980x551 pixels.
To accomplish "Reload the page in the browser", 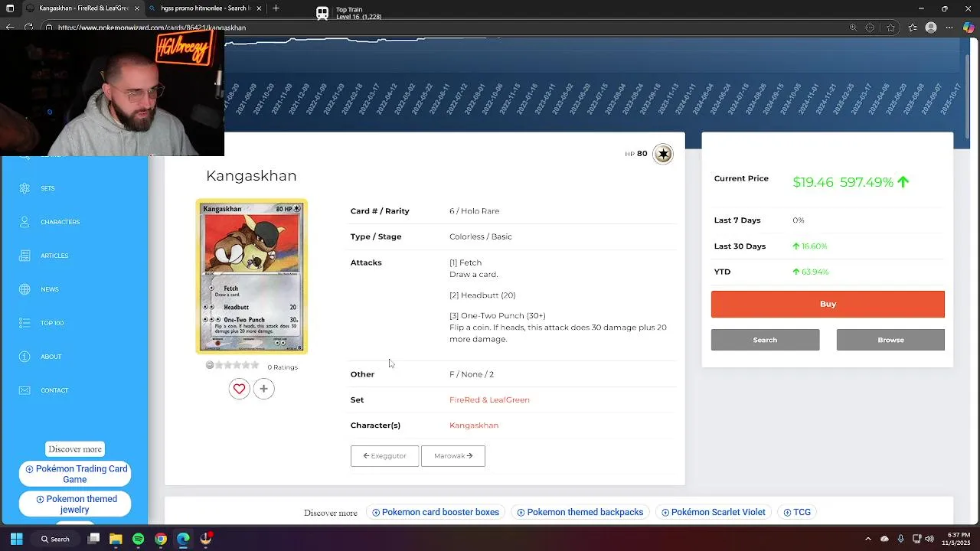I will pyautogui.click(x=28, y=28).
